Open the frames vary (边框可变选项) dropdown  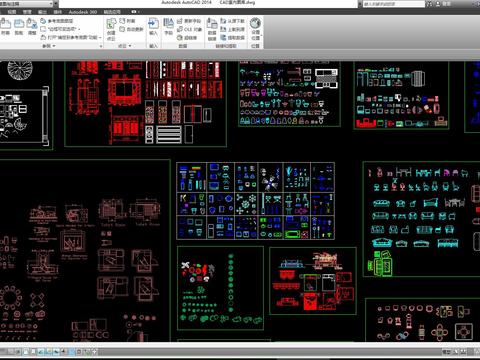point(60,29)
